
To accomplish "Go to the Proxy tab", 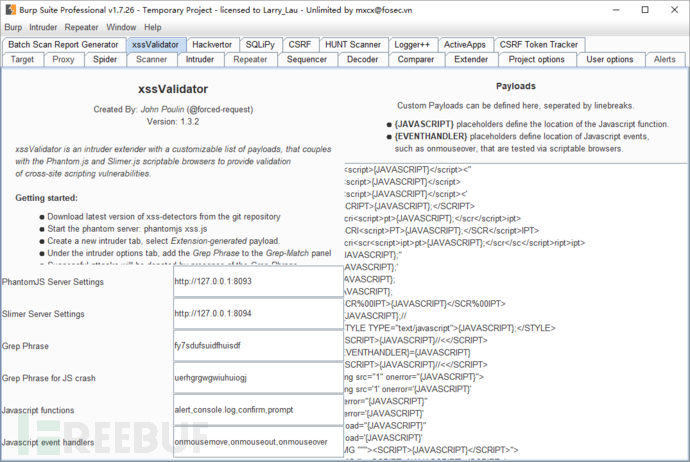I will click(63, 59).
